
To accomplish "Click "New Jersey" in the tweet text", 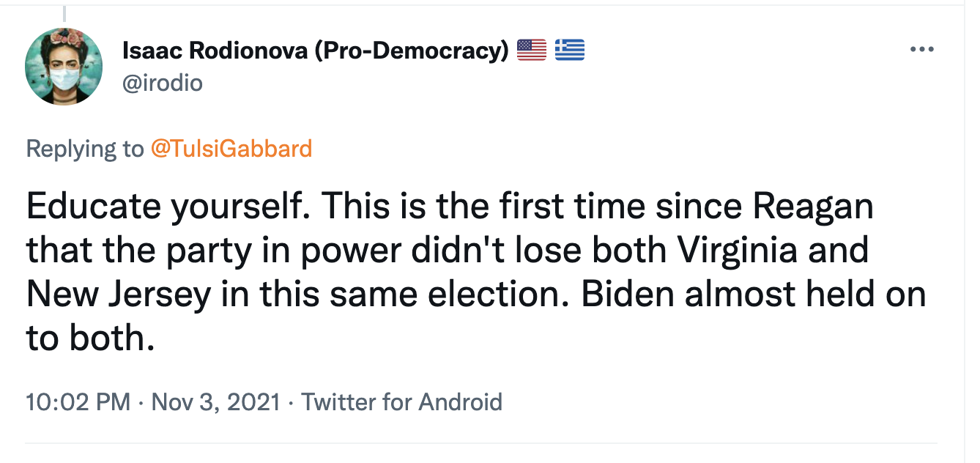I will (121, 293).
